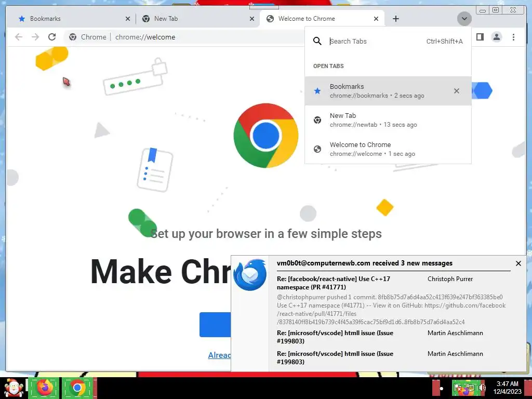Close the Welcome to Chrome tab
532x399 pixels.
tap(376, 19)
